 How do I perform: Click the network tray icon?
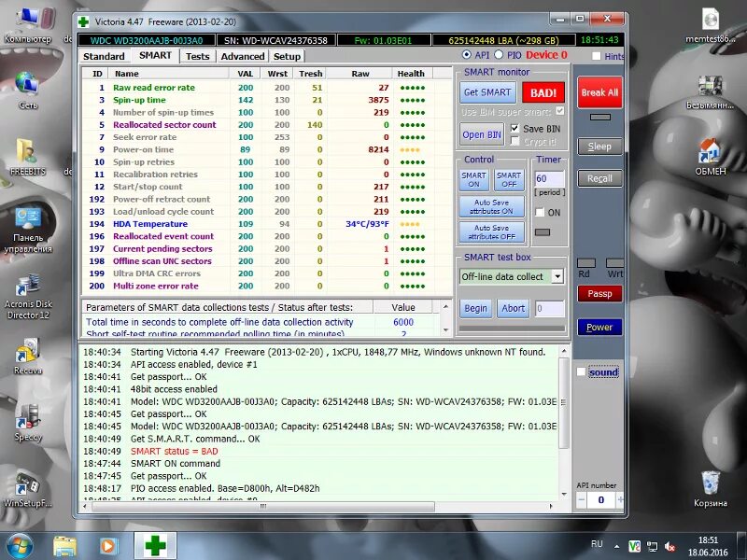click(x=652, y=546)
